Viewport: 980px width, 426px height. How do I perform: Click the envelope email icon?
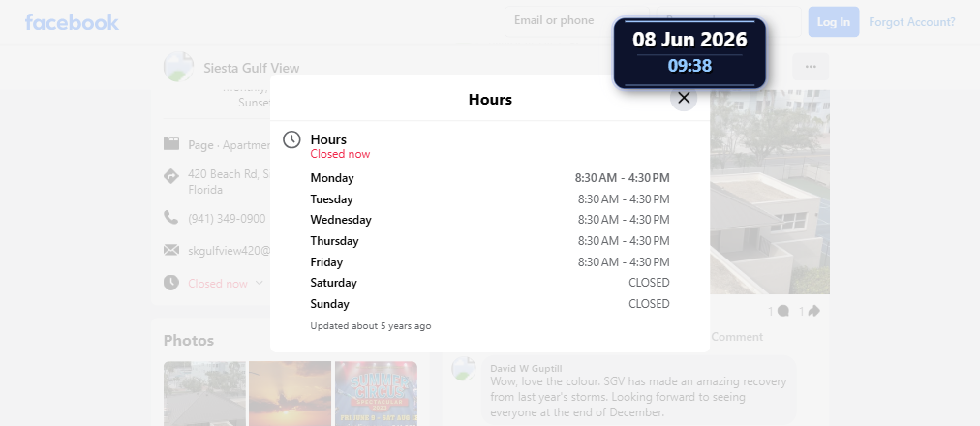coord(171,250)
